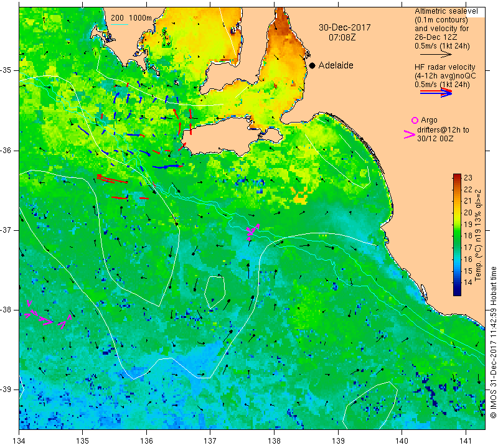Click the latitude -35 axis label
498x448 pixels.
click(6, 70)
